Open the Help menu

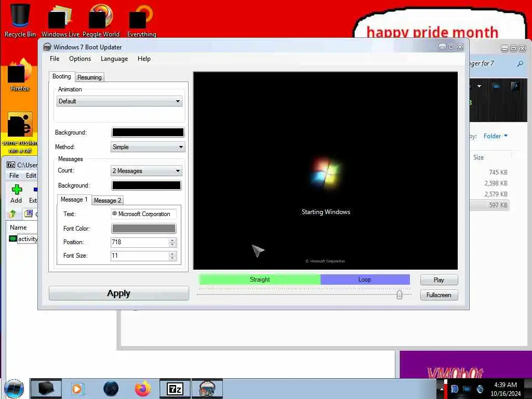(144, 59)
